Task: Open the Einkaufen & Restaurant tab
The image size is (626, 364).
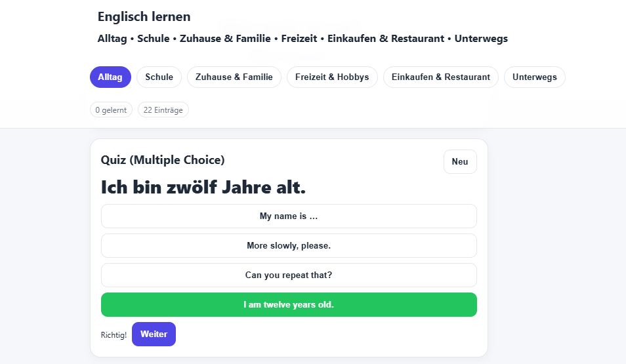Action: [440, 77]
